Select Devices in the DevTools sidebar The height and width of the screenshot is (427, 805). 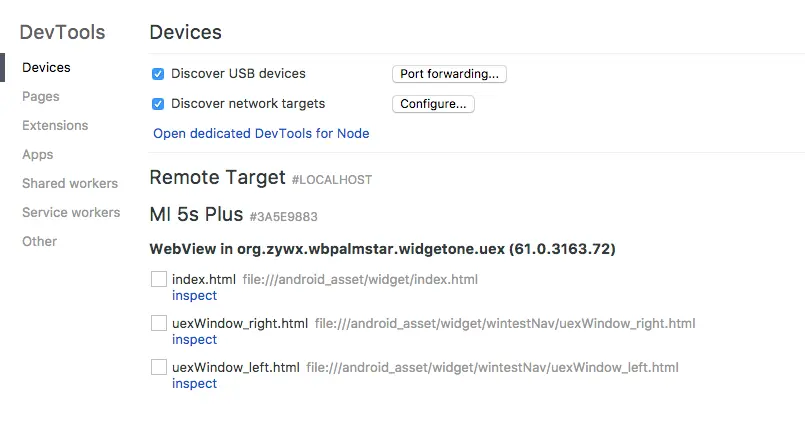click(46, 67)
